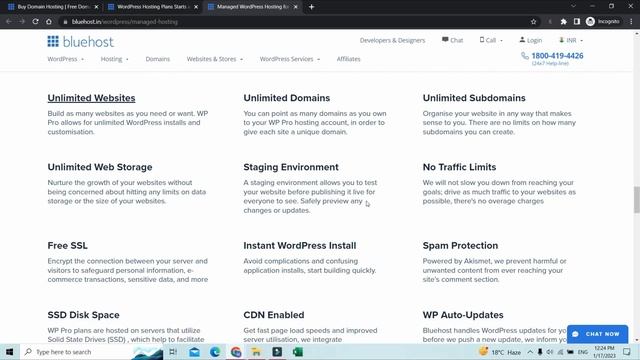
Task: Click the Staging Environment heading
Action: click(291, 167)
